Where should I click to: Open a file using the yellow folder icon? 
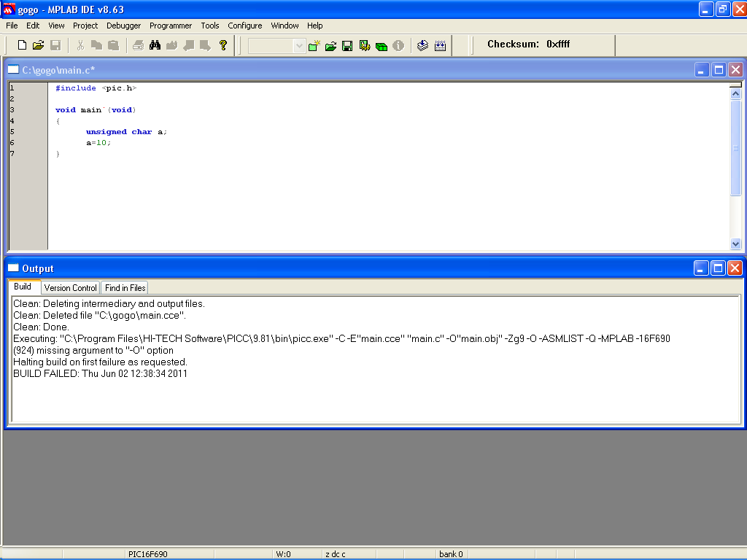point(38,45)
